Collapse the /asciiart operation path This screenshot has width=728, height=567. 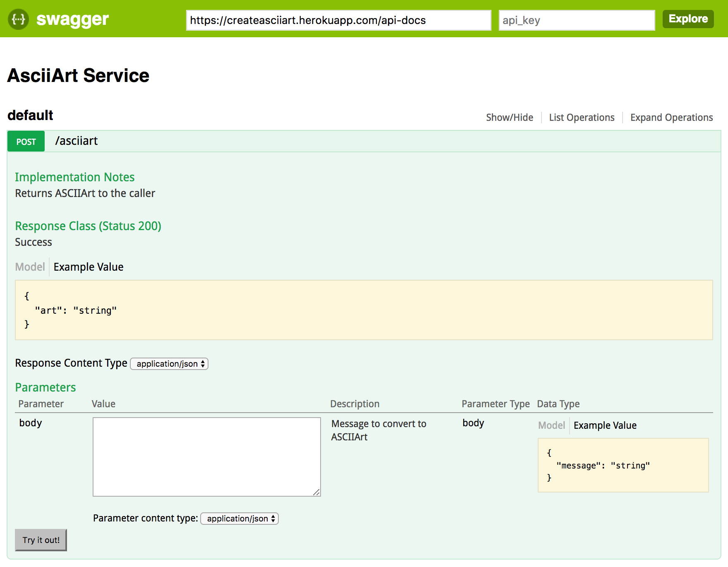point(77,141)
